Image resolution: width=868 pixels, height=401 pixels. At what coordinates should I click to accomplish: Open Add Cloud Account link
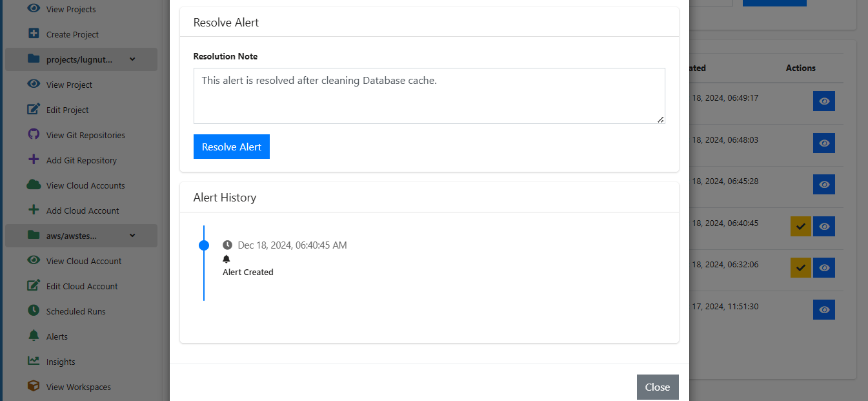[83, 211]
